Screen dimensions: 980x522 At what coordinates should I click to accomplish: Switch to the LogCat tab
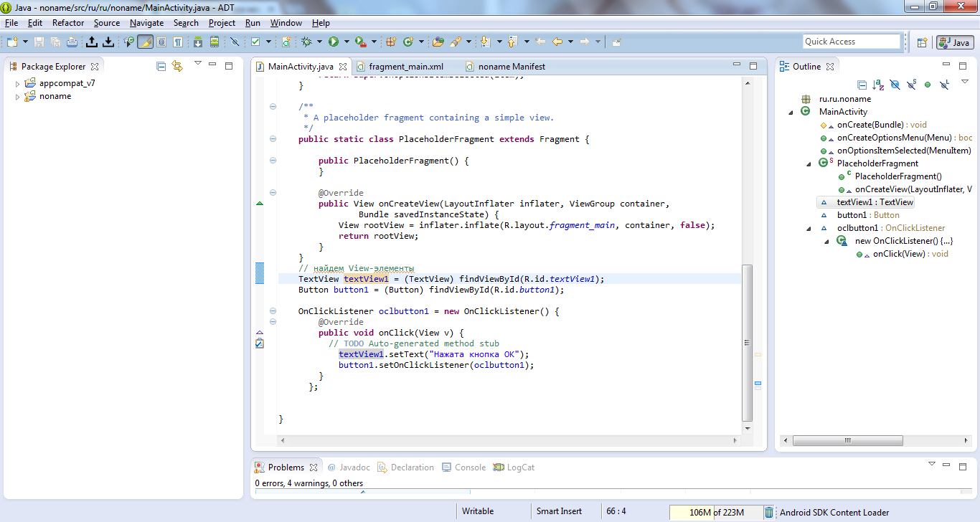click(x=514, y=468)
